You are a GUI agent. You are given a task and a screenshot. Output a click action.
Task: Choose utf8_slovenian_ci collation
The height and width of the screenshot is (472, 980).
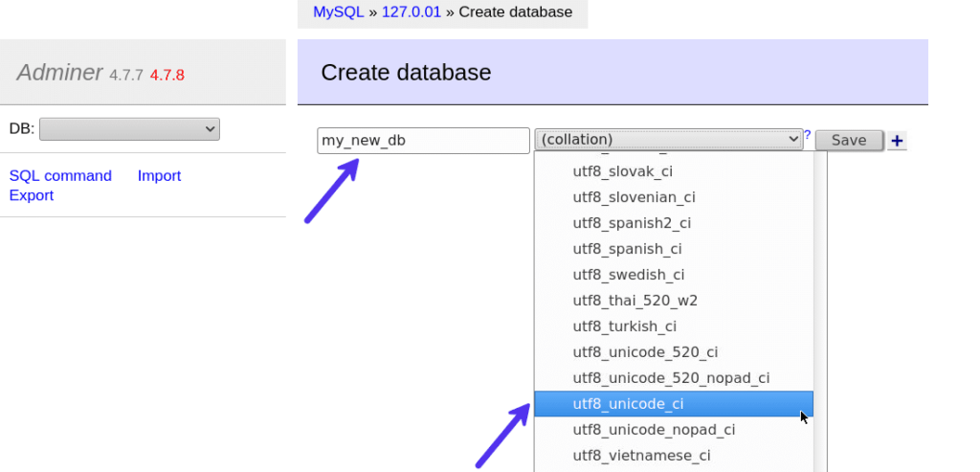point(634,197)
